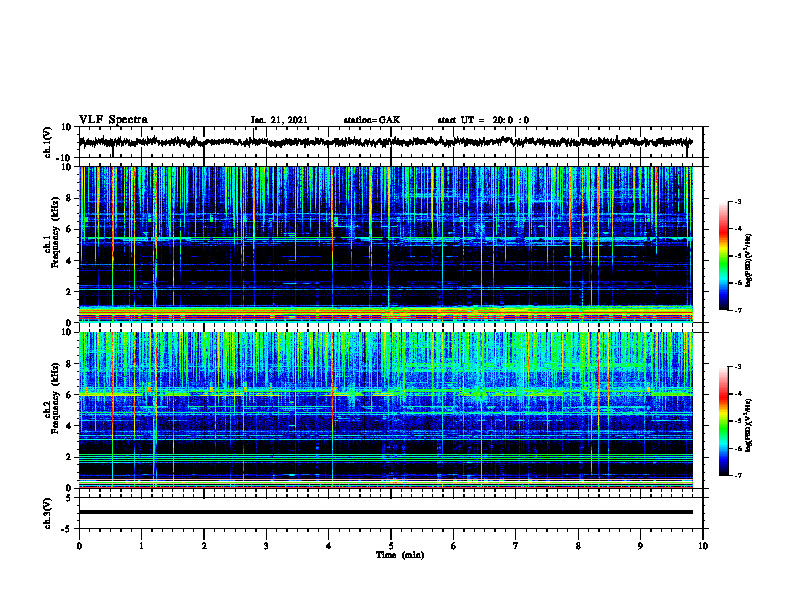Click the ch.1 voltage waveform trace
This screenshot has height=612, width=792.
(x=385, y=142)
